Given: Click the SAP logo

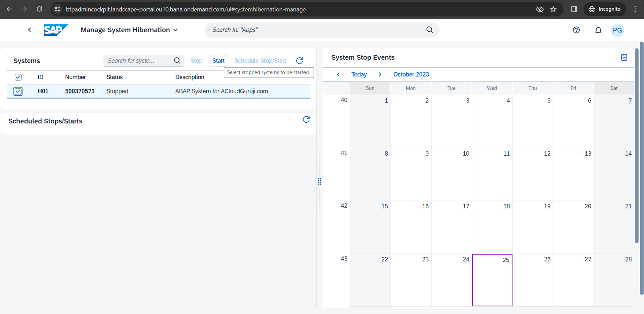Looking at the screenshot, I should pyautogui.click(x=56, y=30).
